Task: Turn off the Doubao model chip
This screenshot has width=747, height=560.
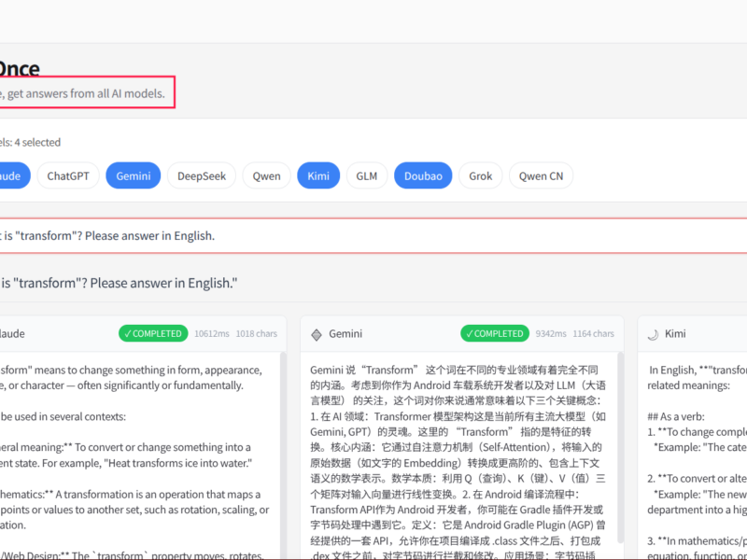Action: pos(423,175)
